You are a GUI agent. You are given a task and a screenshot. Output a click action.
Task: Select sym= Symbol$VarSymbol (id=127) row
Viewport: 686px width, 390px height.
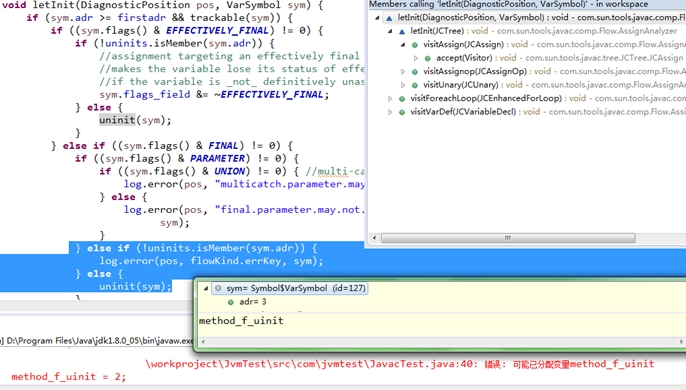click(x=289, y=288)
